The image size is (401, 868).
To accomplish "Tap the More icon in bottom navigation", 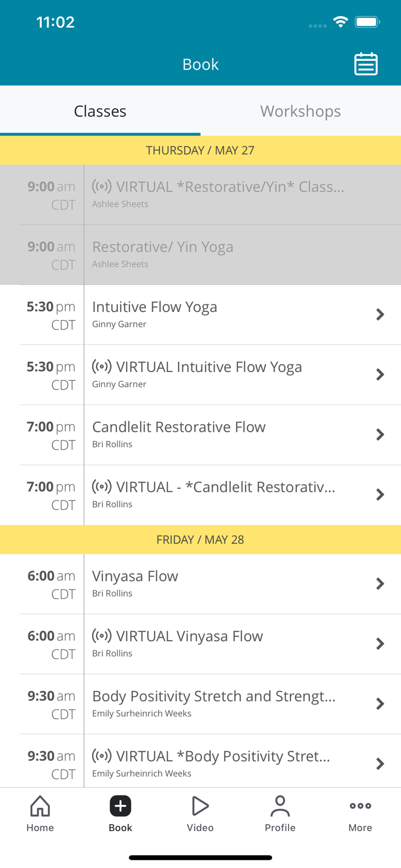I will click(360, 813).
